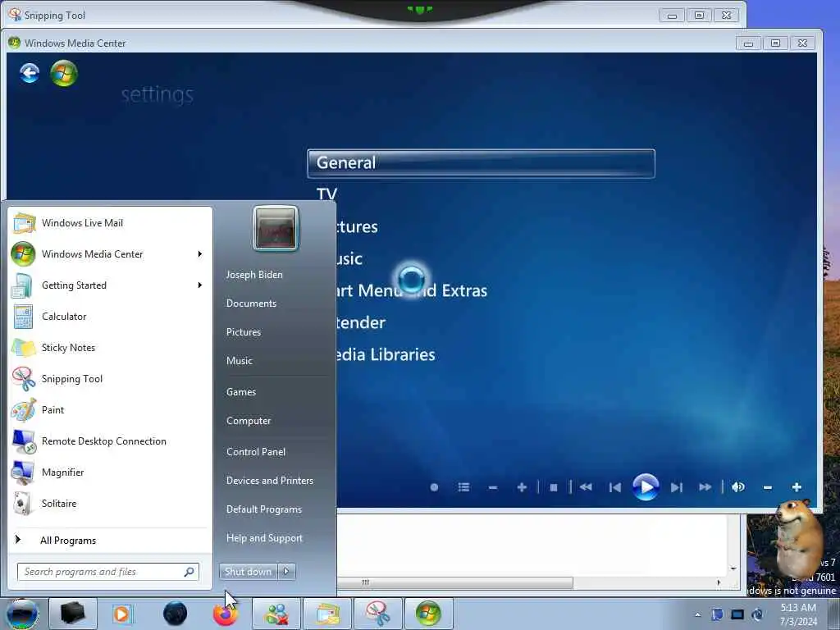Select General settings category
The height and width of the screenshot is (630, 840).
tap(481, 163)
